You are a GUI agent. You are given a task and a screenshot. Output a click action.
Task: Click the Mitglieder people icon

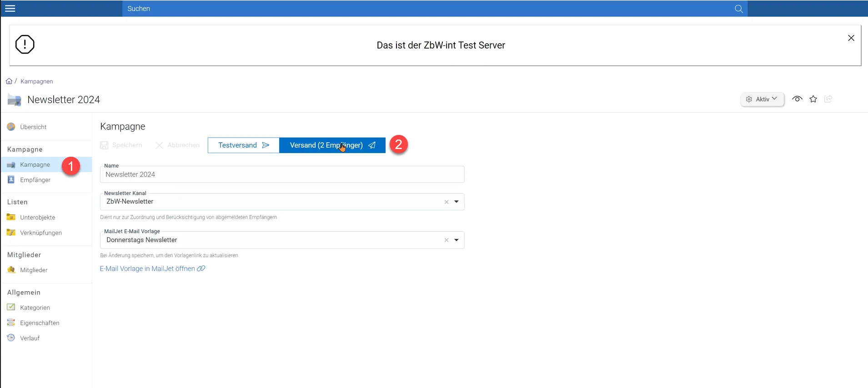[x=11, y=270]
